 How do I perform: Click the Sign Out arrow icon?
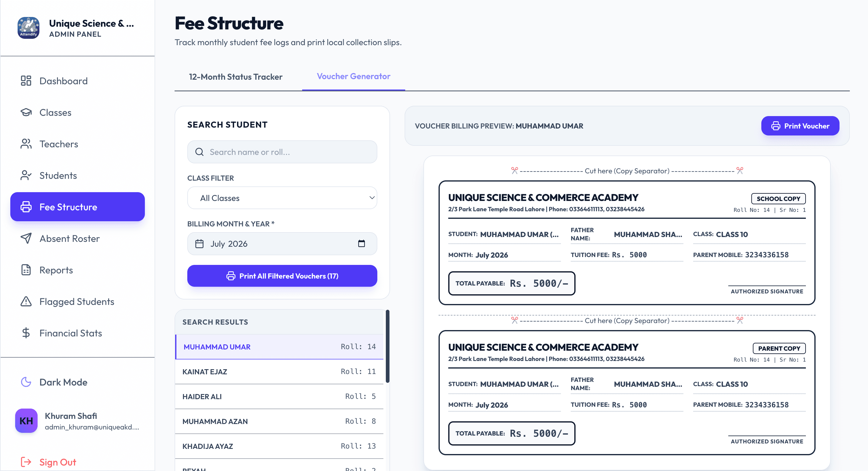(26, 462)
